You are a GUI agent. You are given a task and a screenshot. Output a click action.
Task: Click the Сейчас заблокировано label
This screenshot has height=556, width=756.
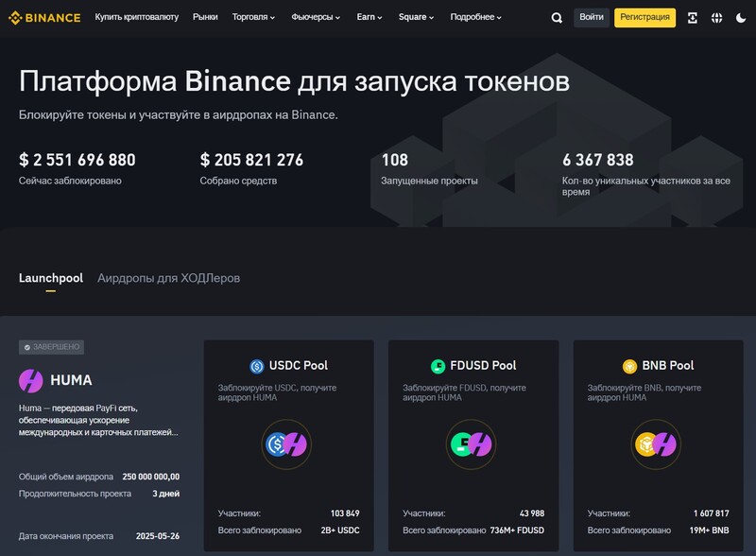[70, 181]
